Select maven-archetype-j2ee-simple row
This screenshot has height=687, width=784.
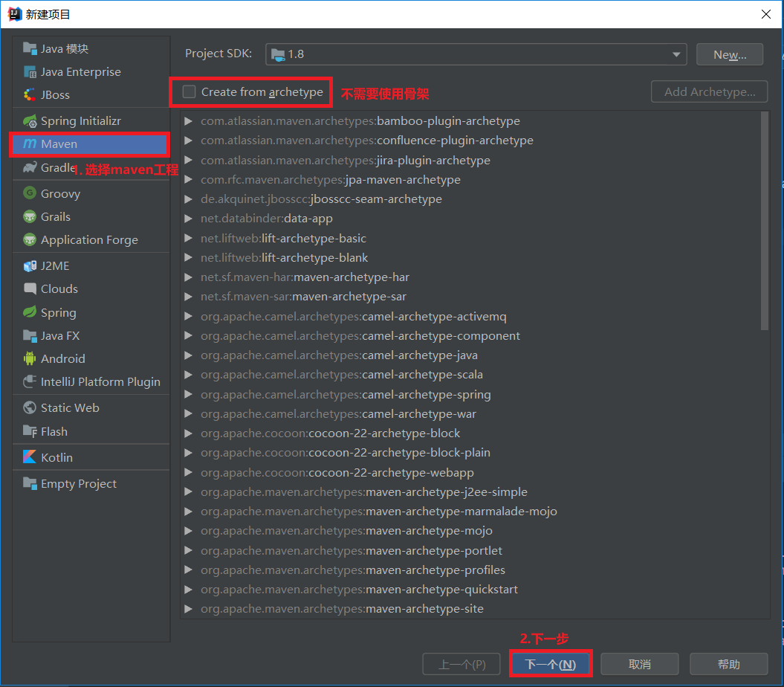click(470, 492)
